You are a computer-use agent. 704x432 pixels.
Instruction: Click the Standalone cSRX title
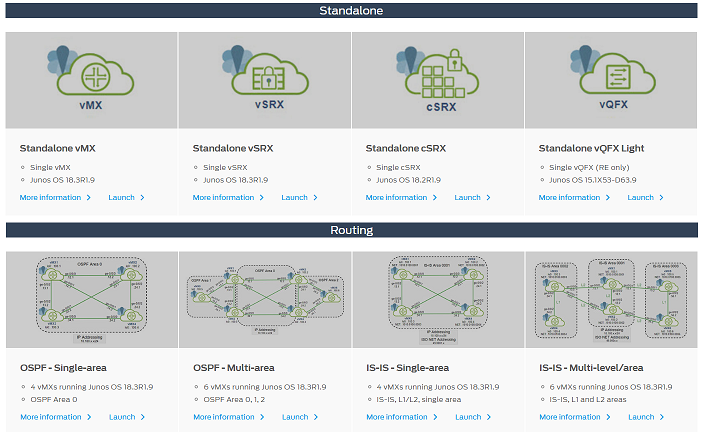tap(406, 148)
